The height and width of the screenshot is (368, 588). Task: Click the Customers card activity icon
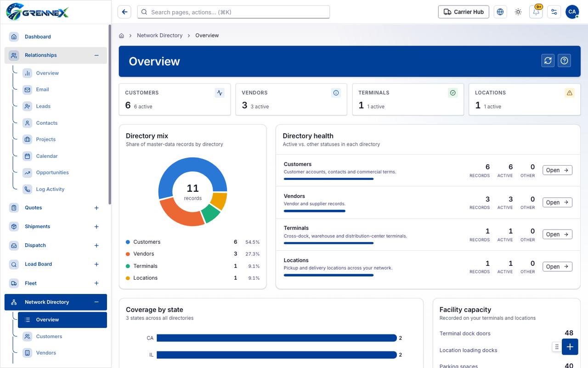point(220,93)
